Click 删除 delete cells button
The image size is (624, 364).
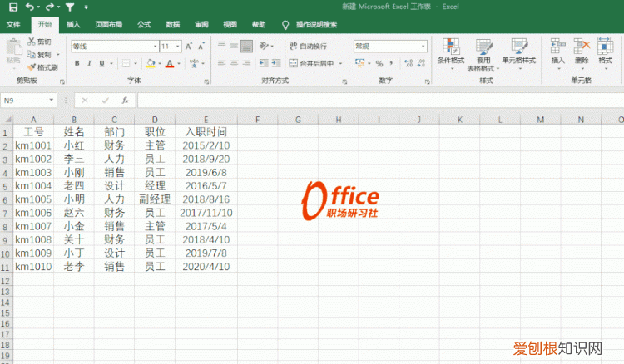[582, 55]
